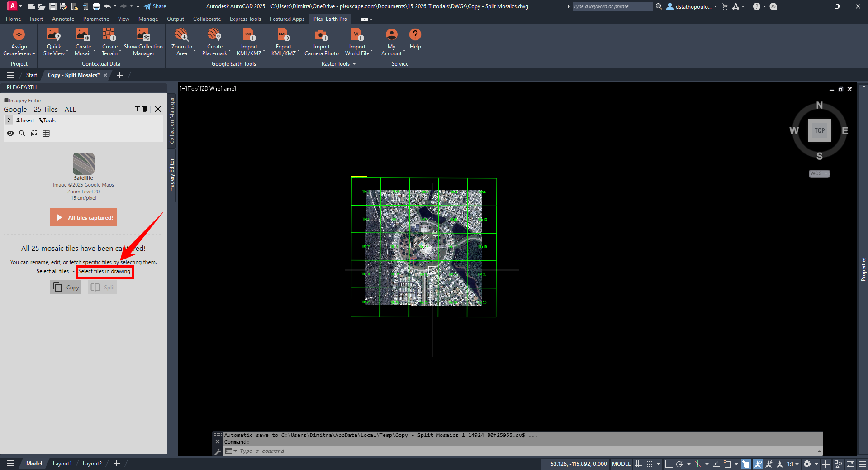This screenshot has height=470, width=868.
Task: Switch to Home ribbon tab
Action: click(x=13, y=19)
